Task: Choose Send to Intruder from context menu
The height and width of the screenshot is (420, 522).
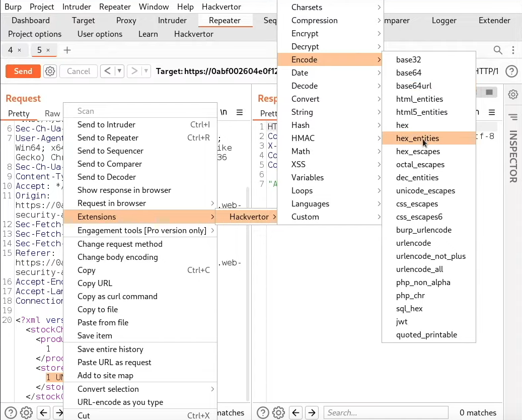Action: click(x=106, y=124)
